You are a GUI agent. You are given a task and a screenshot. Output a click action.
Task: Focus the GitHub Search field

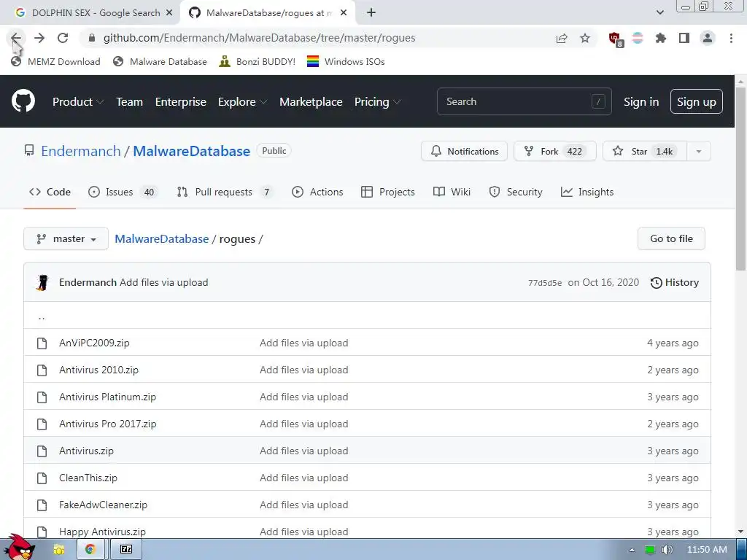pos(524,101)
